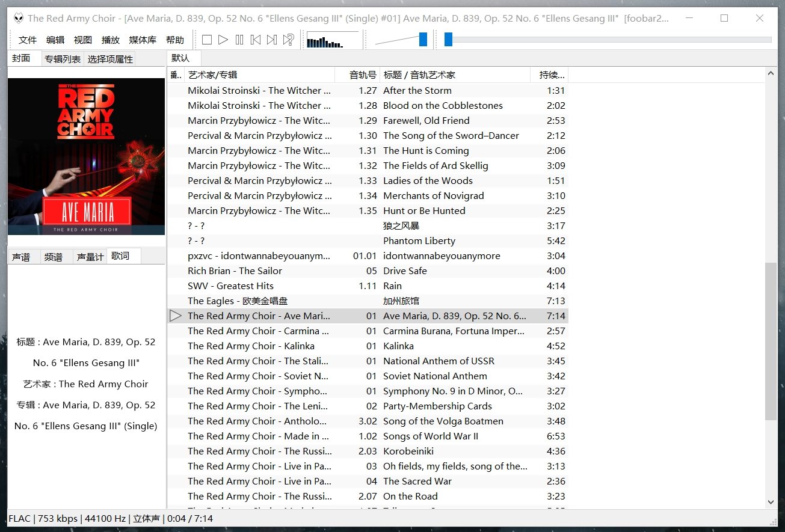Click the seek bar handle
785x532 pixels.
pos(448,40)
